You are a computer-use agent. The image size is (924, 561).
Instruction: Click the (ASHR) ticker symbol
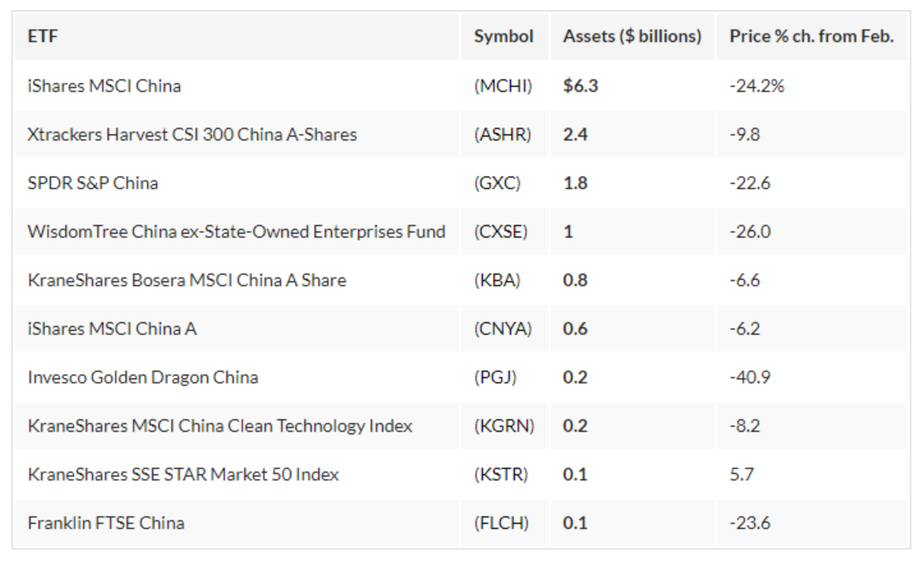pos(502,134)
